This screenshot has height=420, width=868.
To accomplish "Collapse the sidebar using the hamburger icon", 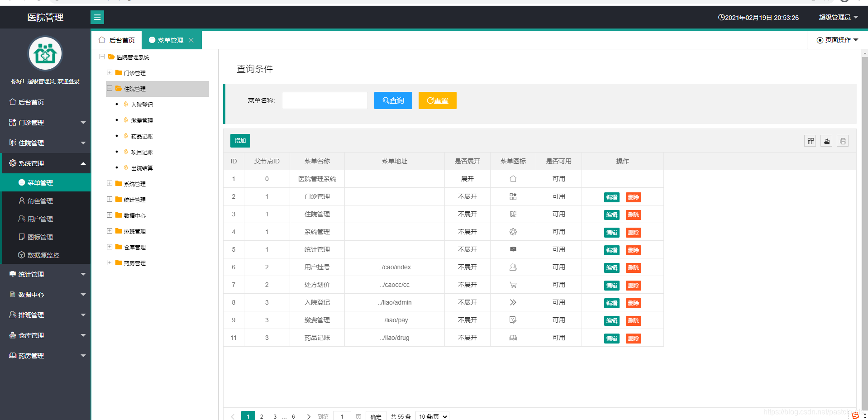I will [97, 17].
